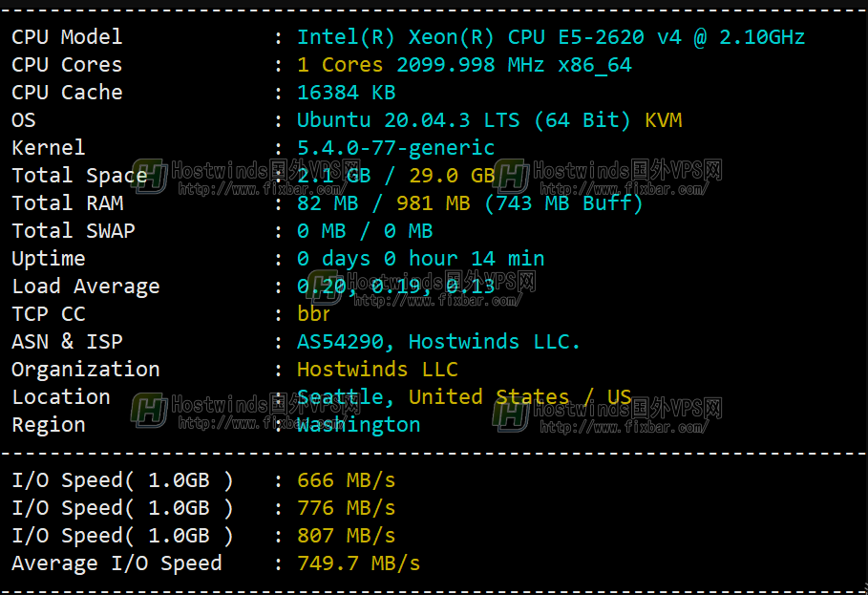Image resolution: width=868 pixels, height=595 pixels.
Task: Click the Uptime label
Action: point(48,259)
